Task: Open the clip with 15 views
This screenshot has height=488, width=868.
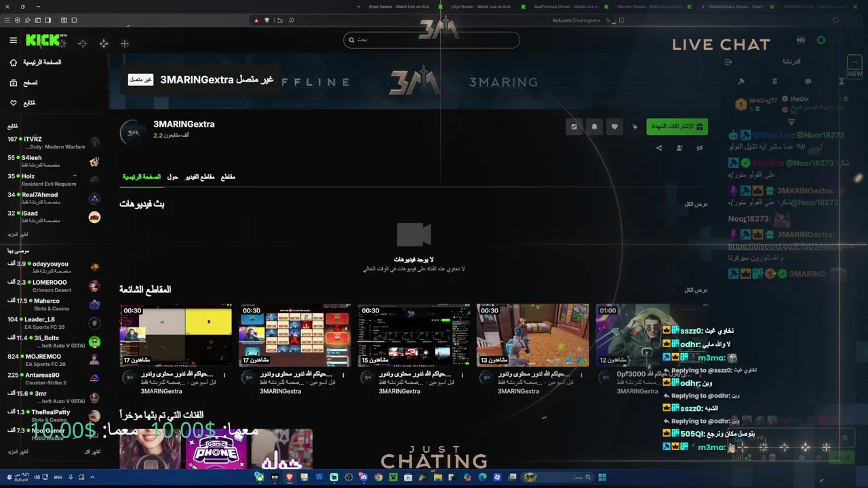Action: point(414,335)
